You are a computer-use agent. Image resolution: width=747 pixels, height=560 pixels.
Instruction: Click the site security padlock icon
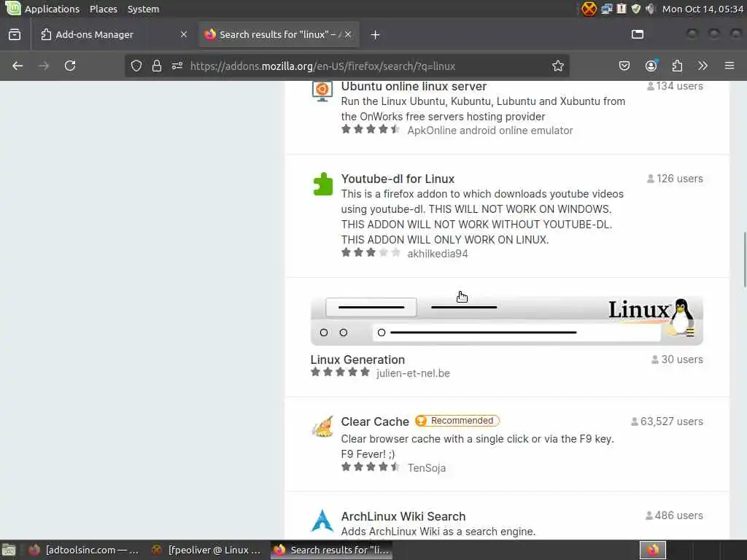click(x=157, y=66)
